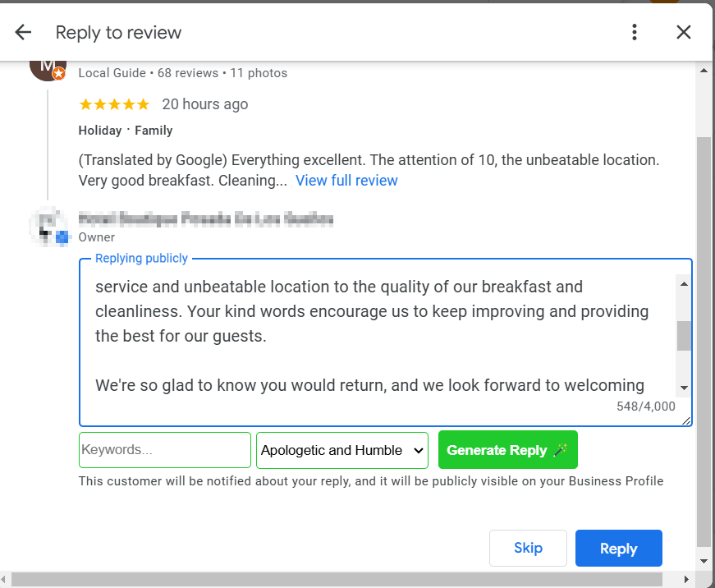Click the five-star rating icons
715x588 pixels.
tap(114, 104)
